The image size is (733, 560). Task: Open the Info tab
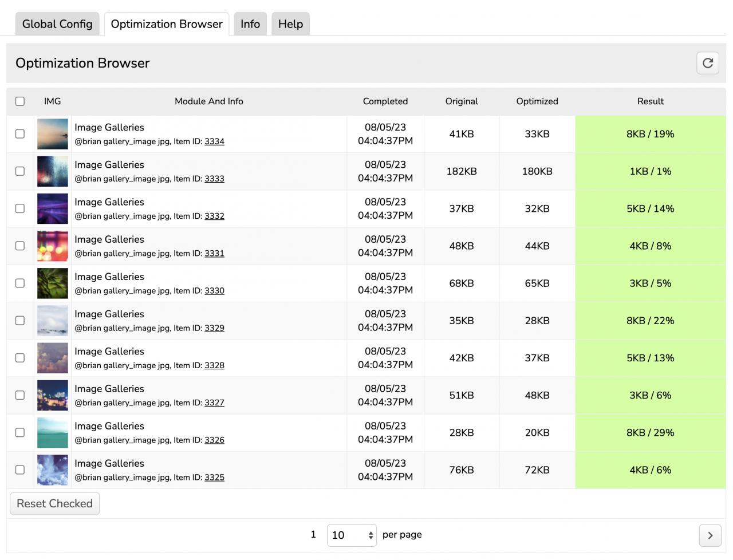tap(250, 24)
